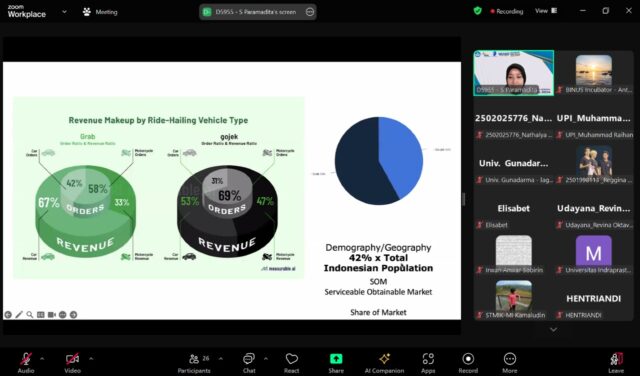Open slideshow more options ellipsis
Image resolution: width=640 pixels, height=376 pixels.
coord(62,315)
